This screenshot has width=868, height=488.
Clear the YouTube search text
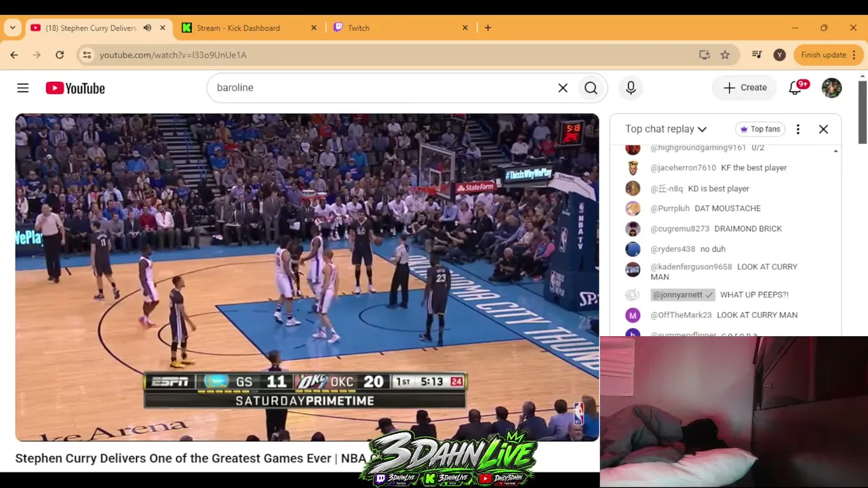click(x=563, y=88)
